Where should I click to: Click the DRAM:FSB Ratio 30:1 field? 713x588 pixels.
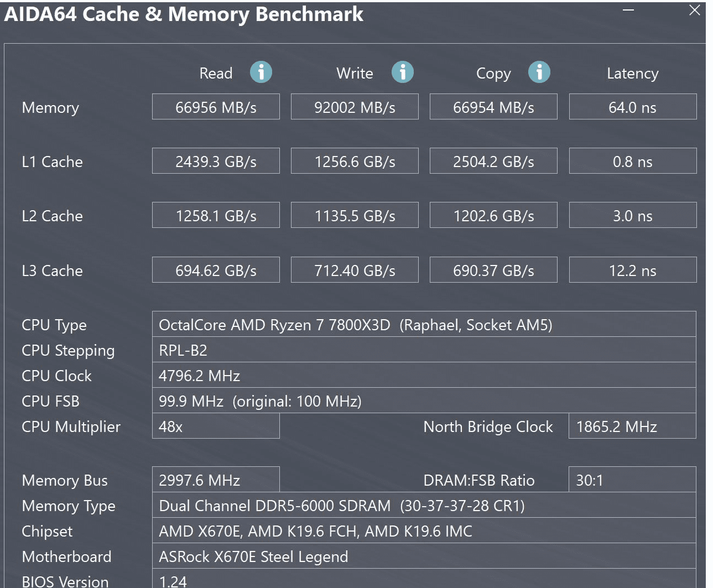[x=632, y=480]
